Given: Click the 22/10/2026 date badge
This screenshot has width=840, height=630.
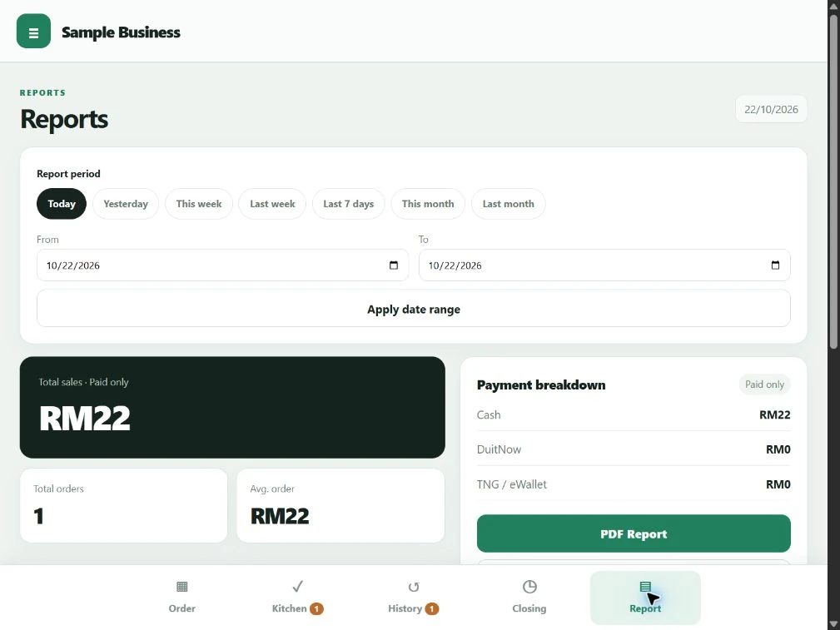Looking at the screenshot, I should click(x=771, y=109).
